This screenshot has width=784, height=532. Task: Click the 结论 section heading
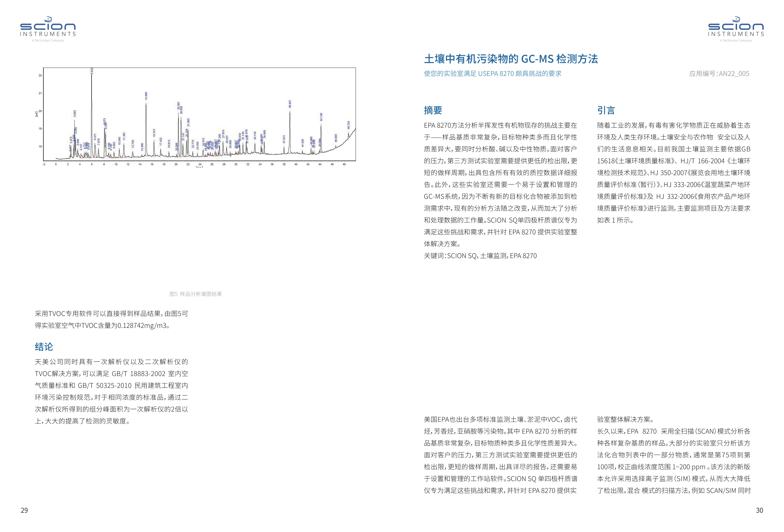(44, 346)
